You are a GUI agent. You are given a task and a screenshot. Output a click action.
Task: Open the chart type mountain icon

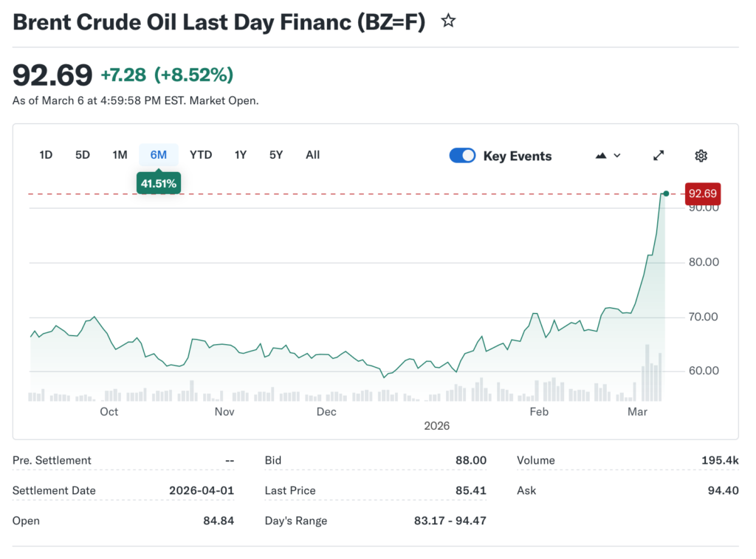601,155
